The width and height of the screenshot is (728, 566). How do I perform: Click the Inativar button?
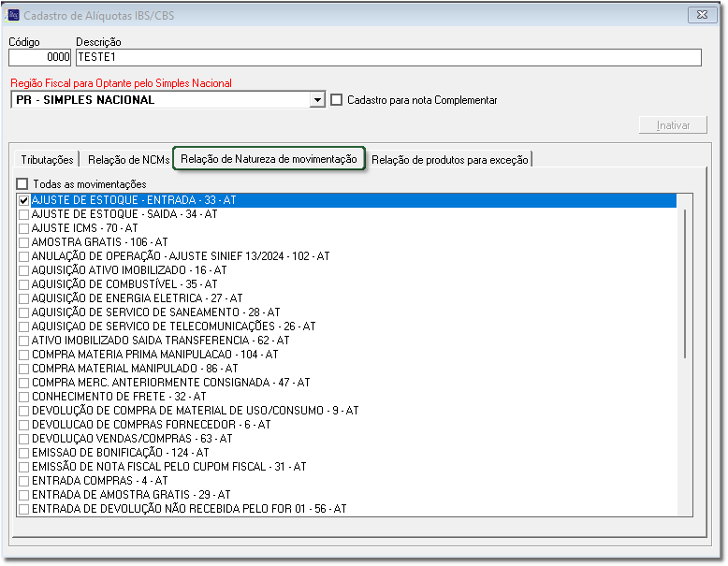[x=673, y=125]
